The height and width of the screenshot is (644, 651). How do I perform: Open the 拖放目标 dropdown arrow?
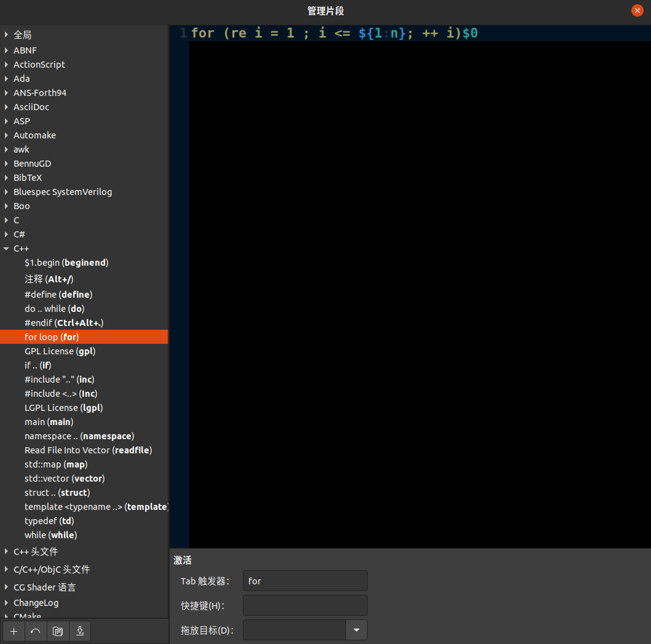[x=356, y=630]
